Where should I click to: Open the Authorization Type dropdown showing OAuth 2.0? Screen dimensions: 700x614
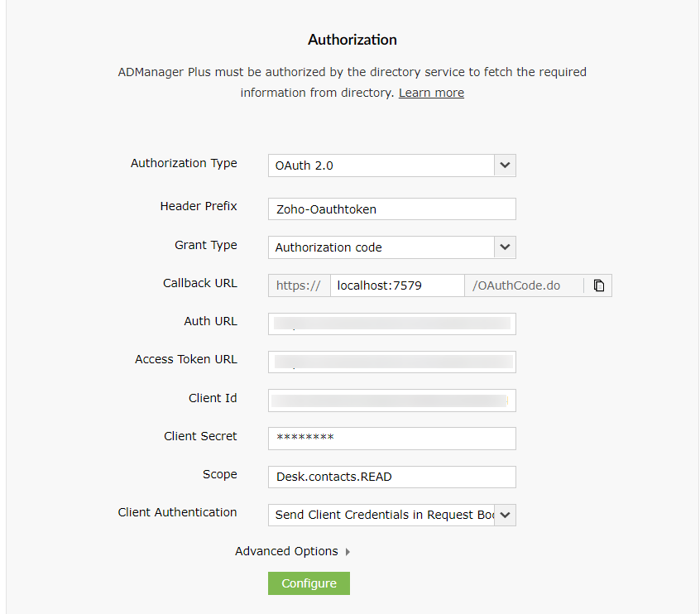[391, 165]
